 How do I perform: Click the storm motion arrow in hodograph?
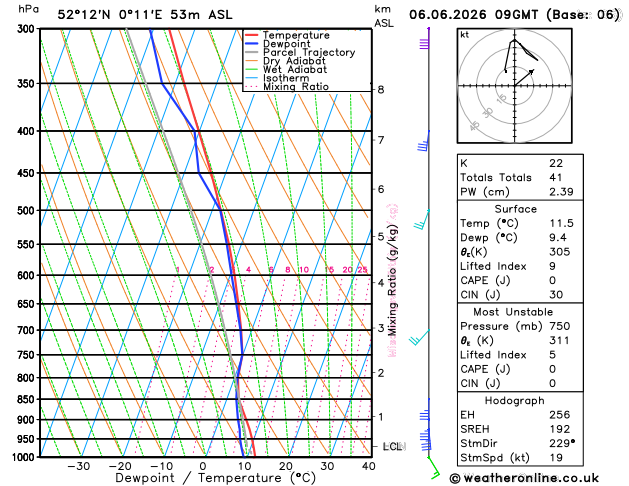coord(524,77)
